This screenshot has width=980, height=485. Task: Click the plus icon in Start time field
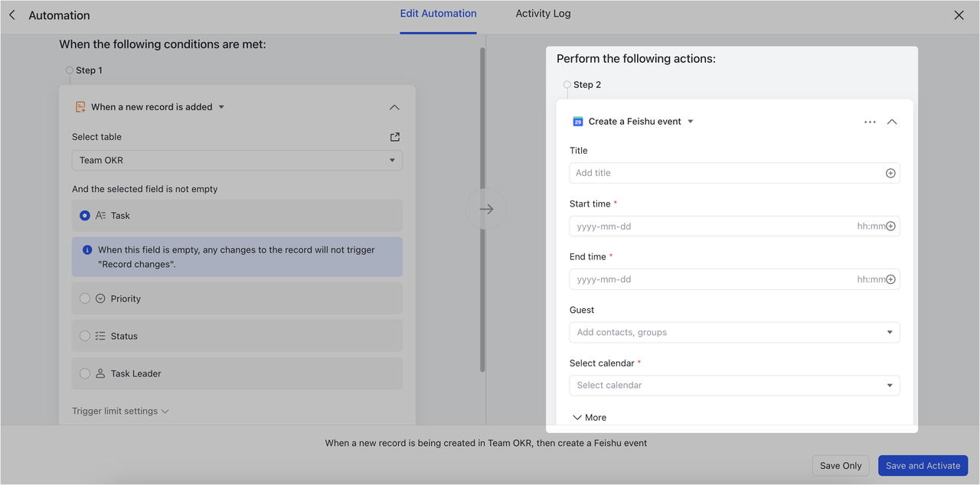point(890,226)
